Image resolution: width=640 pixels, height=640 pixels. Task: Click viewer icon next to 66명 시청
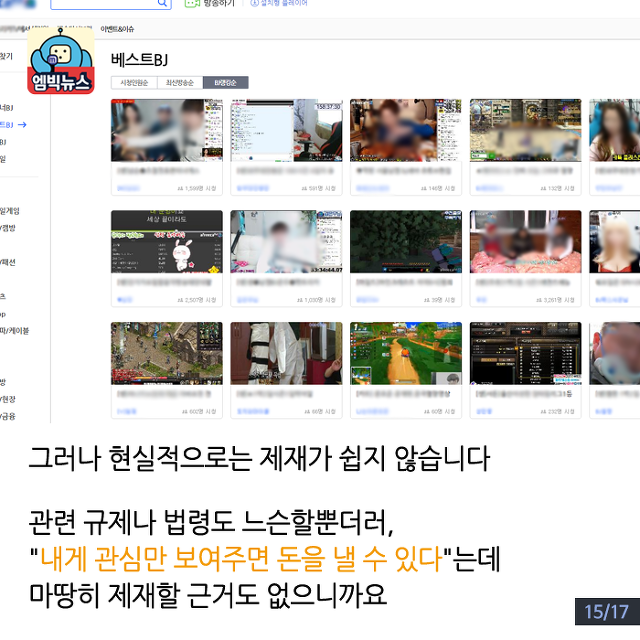[x=307, y=412]
